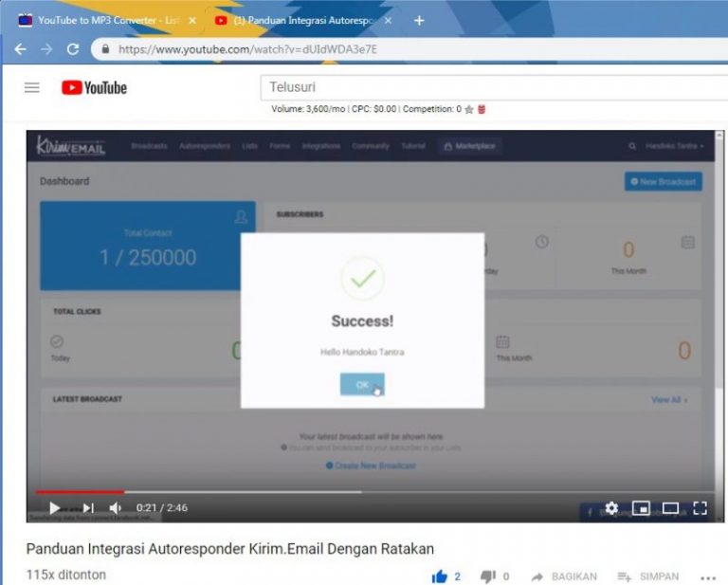Switch to theater mode
This screenshot has width=728, height=585.
[x=670, y=508]
